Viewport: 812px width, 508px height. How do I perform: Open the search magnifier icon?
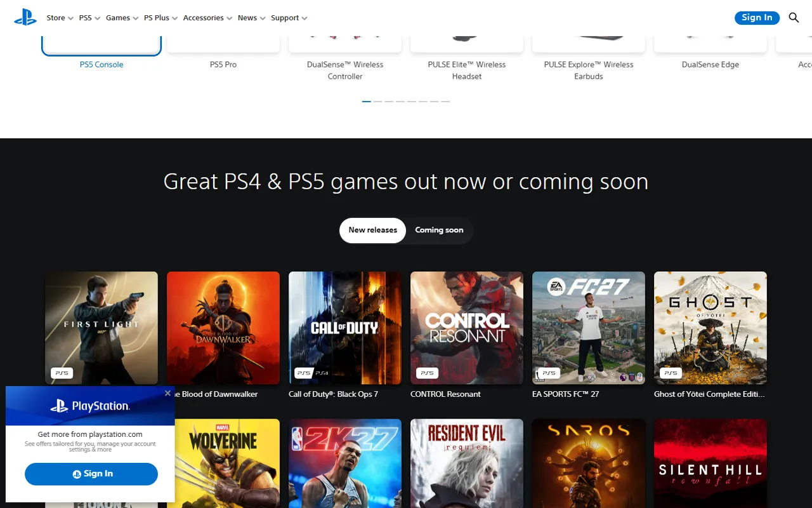[x=794, y=18]
